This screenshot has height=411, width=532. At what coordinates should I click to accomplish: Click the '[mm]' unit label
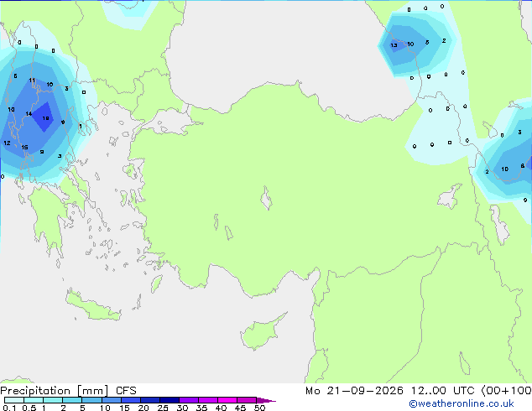92,391
